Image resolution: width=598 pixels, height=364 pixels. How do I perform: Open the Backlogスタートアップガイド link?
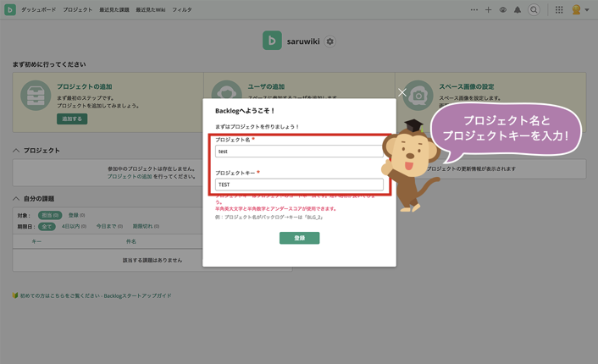coord(96,295)
